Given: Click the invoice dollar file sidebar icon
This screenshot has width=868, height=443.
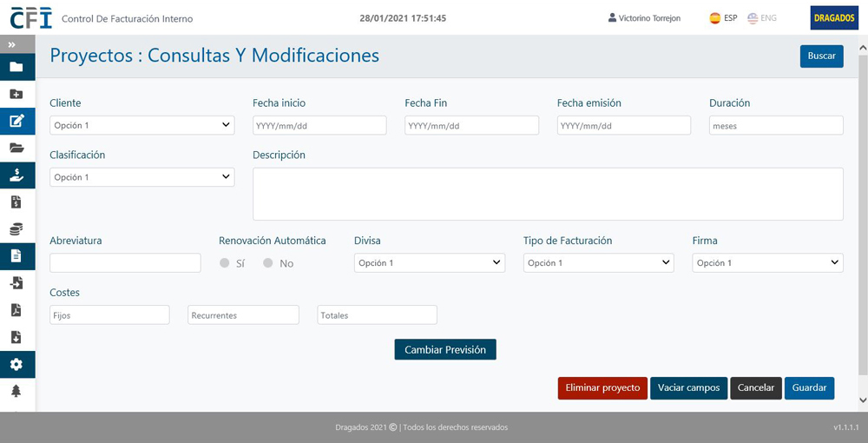Looking at the screenshot, I should point(16,202).
